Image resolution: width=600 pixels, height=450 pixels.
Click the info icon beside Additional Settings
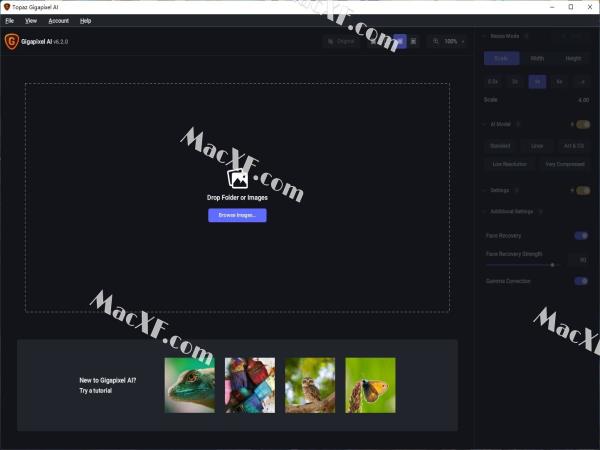(x=540, y=211)
